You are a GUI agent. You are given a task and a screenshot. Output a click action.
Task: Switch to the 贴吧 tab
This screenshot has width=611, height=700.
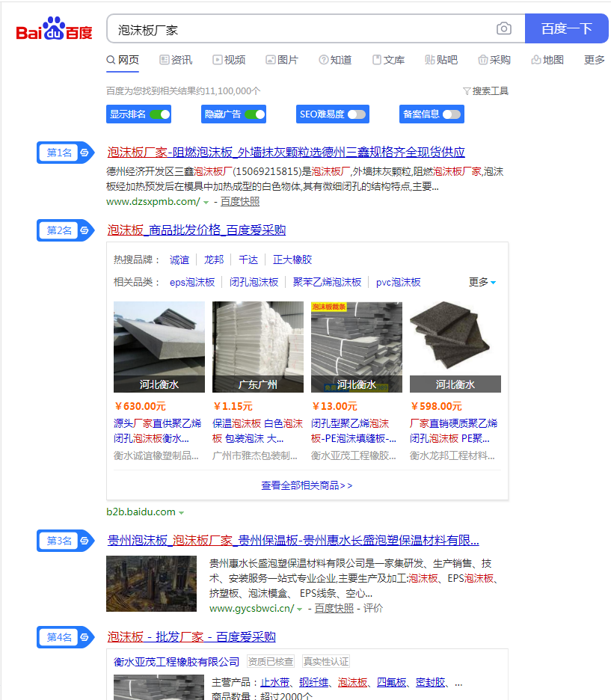coord(441,60)
